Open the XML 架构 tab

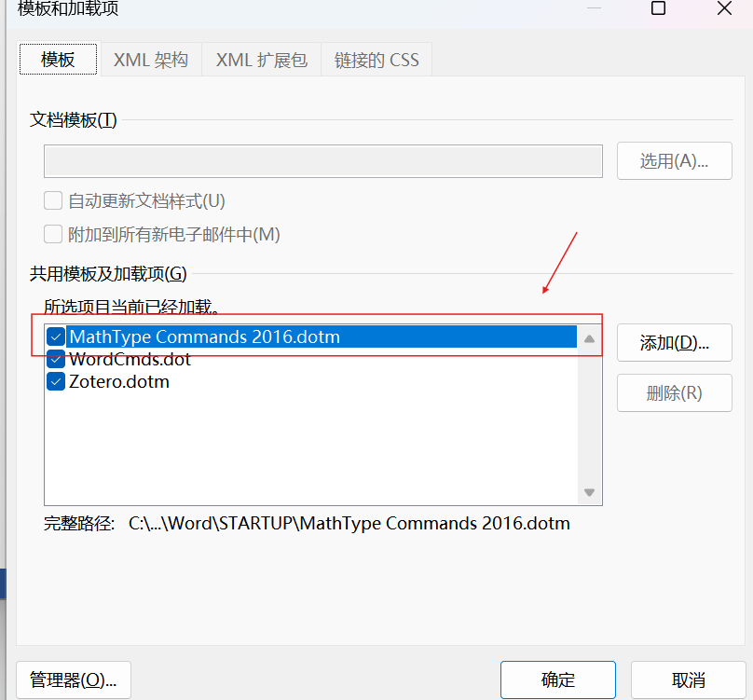[151, 60]
